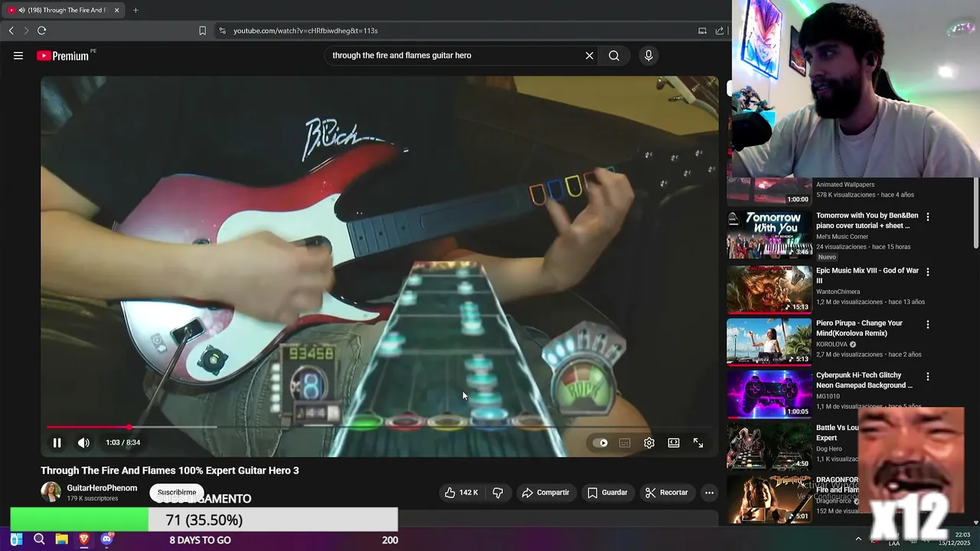Start voice search with the microphone
980x551 pixels.
coord(648,56)
